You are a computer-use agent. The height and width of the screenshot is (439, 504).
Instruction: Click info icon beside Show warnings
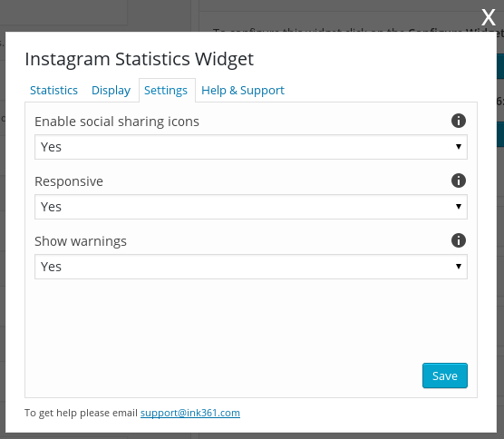click(x=459, y=240)
